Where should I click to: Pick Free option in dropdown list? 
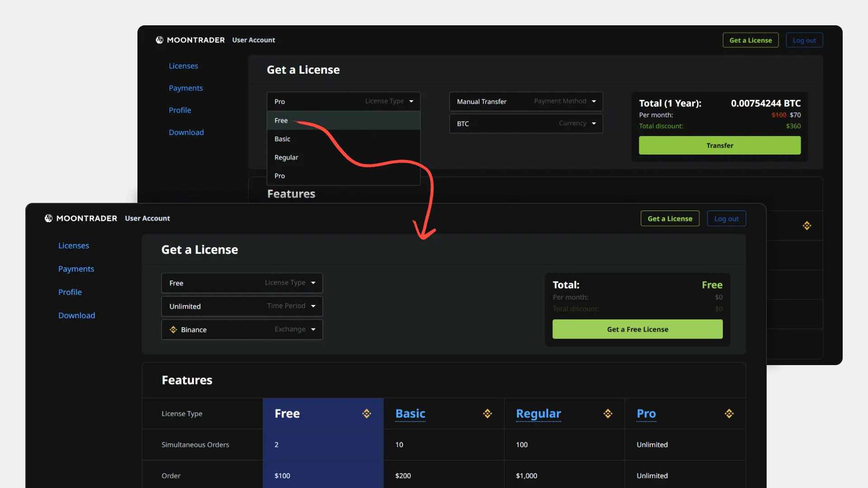[x=281, y=120]
